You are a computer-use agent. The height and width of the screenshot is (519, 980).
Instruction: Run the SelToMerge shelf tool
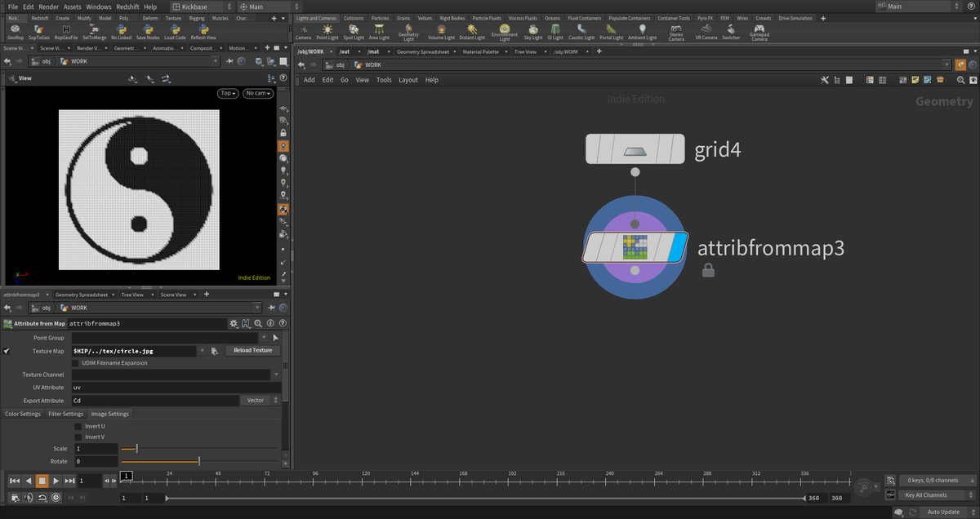coord(94,32)
